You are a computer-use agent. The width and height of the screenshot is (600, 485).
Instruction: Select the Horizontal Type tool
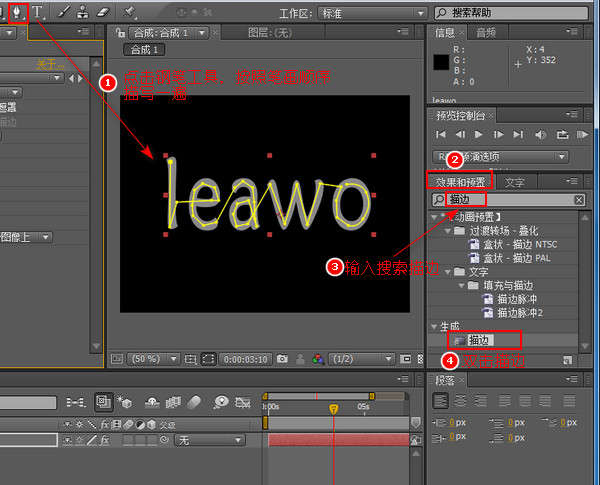(37, 12)
